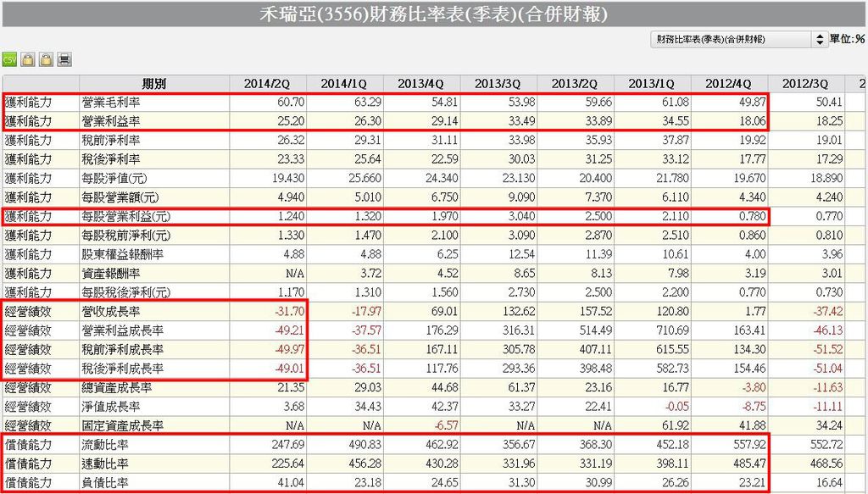Print the table using the printer icon
Screen dimensions: 868x494
click(x=64, y=59)
